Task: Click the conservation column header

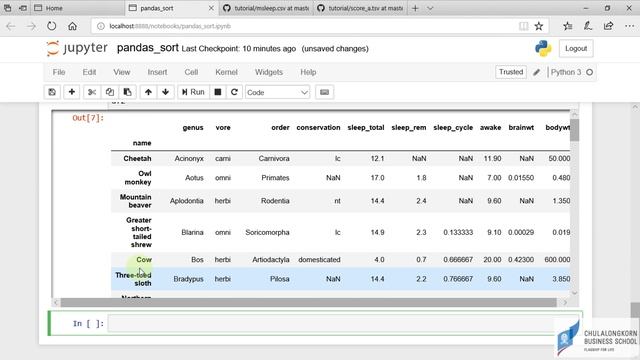Action: tap(318, 128)
